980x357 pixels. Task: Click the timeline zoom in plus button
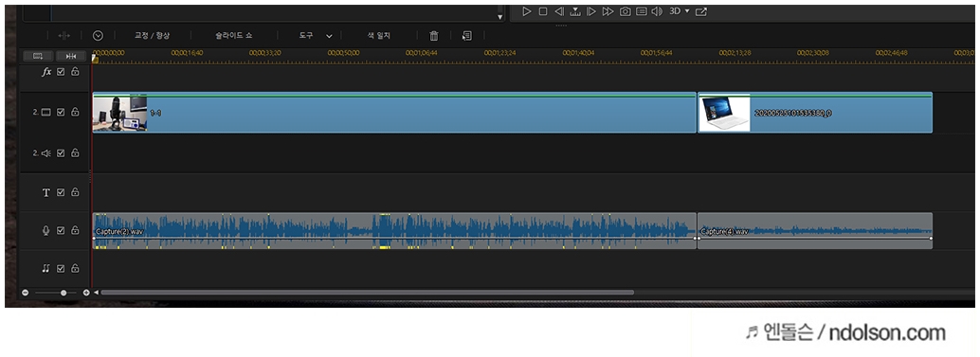tap(85, 292)
